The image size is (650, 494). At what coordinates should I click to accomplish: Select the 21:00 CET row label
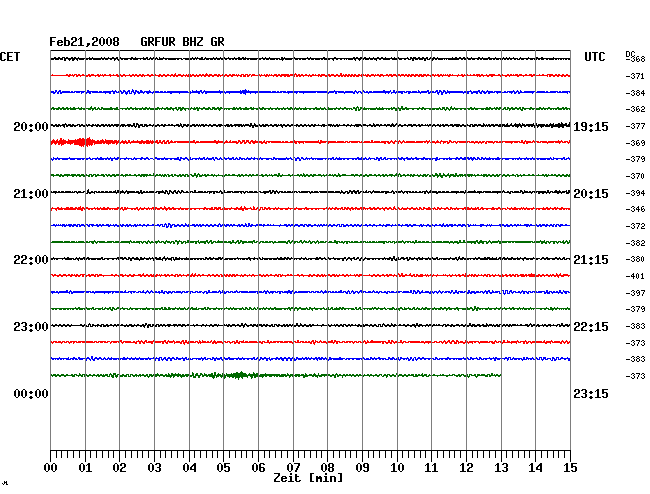[x=31, y=194]
